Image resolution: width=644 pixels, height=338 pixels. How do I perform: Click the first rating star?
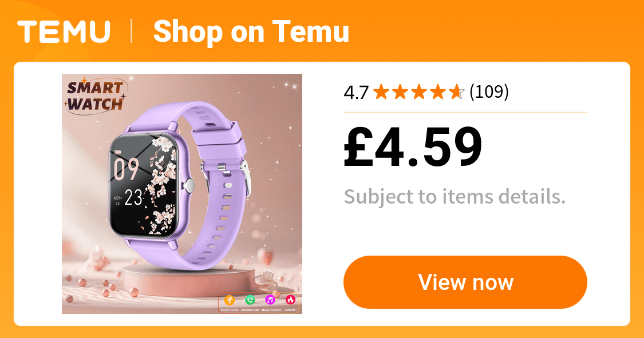pos(381,92)
